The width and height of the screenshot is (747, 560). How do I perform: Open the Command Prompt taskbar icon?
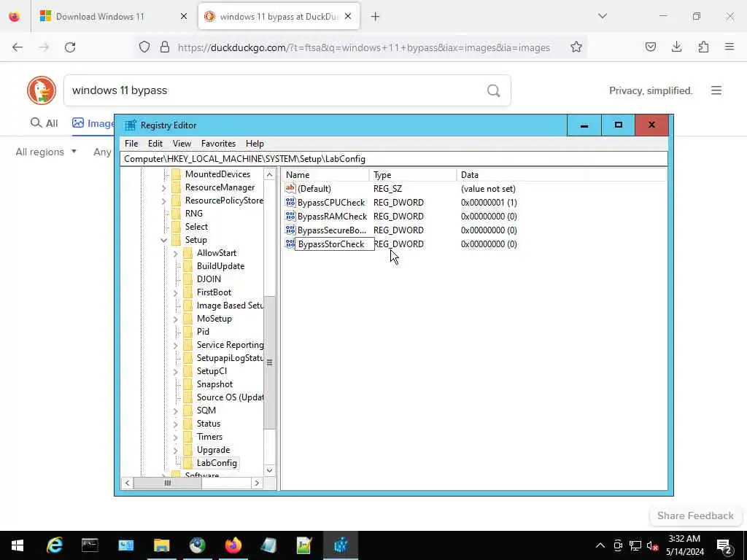(90, 545)
